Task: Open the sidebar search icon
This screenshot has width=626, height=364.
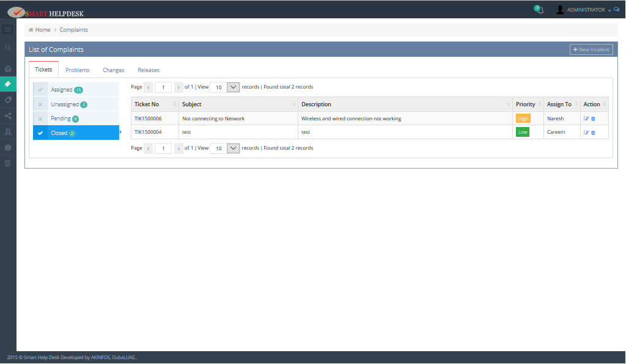Action: click(x=8, y=48)
